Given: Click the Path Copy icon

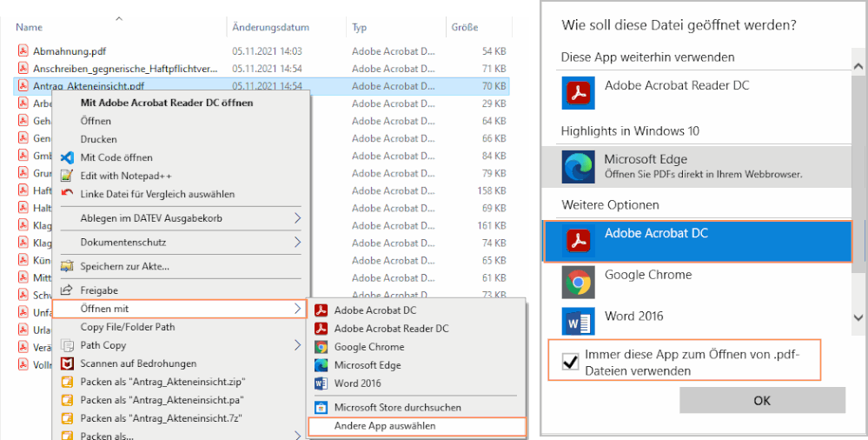Looking at the screenshot, I should (x=67, y=345).
